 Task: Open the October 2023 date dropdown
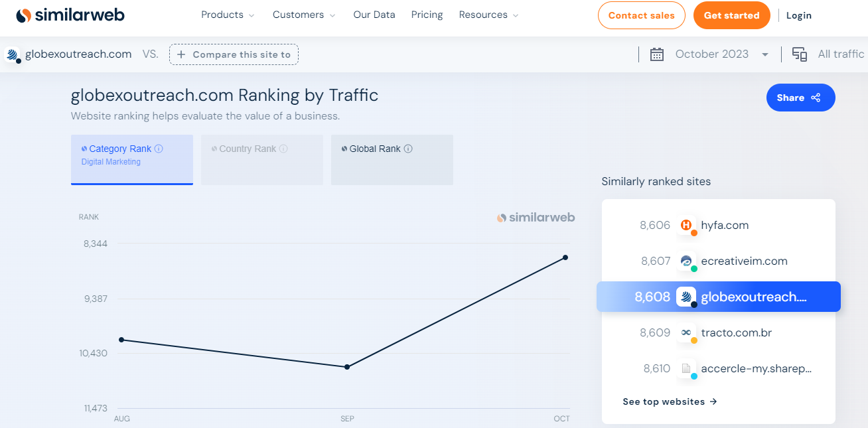click(721, 54)
